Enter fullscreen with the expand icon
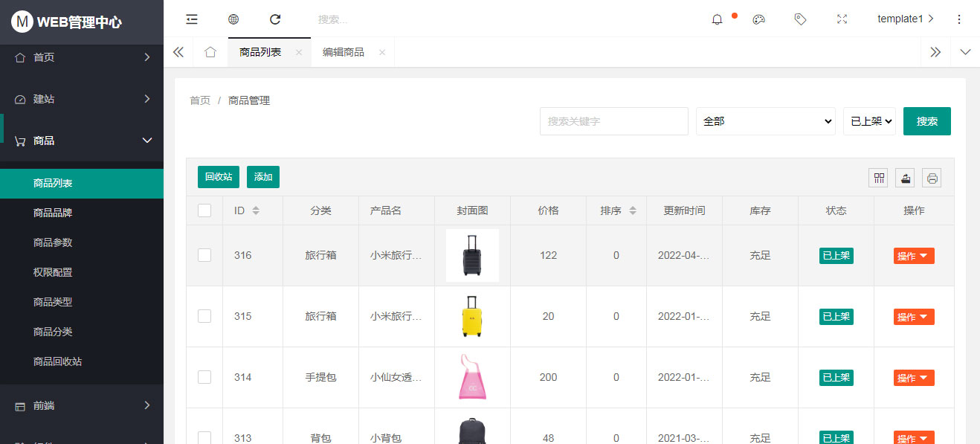Image resolution: width=980 pixels, height=444 pixels. [842, 19]
